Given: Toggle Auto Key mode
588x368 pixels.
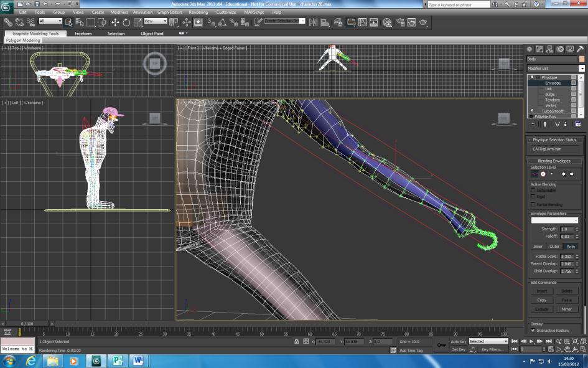Looking at the screenshot, I should (458, 342).
